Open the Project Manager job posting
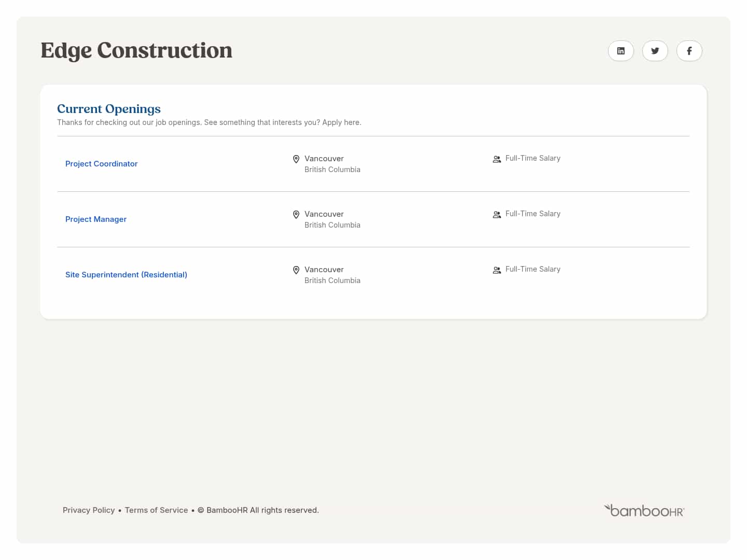The height and width of the screenshot is (560, 747). [96, 219]
